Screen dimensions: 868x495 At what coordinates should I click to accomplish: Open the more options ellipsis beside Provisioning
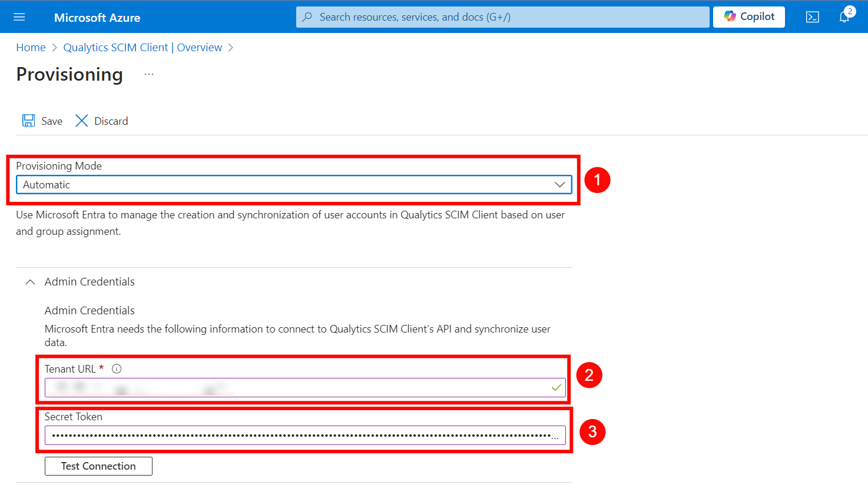click(149, 74)
